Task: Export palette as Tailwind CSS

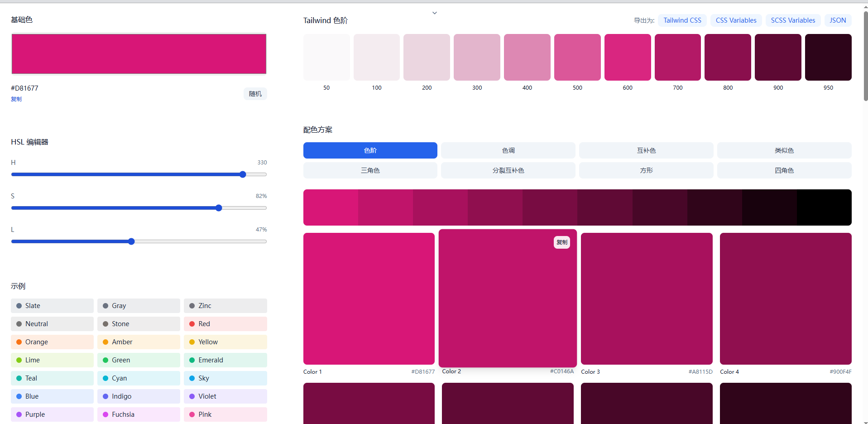Action: (682, 20)
